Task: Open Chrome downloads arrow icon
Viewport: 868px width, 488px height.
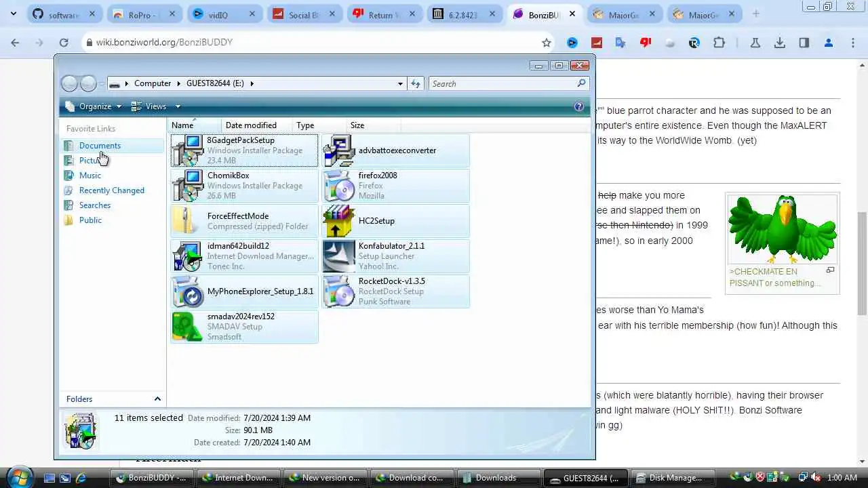Action: (x=779, y=42)
